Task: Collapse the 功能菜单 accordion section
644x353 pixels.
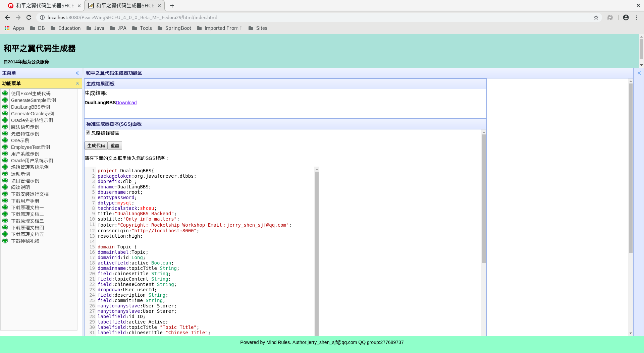Action: tap(77, 83)
